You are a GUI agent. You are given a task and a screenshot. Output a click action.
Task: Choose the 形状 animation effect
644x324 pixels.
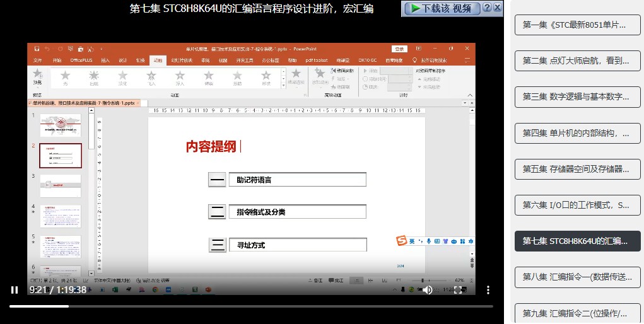[x=266, y=78]
